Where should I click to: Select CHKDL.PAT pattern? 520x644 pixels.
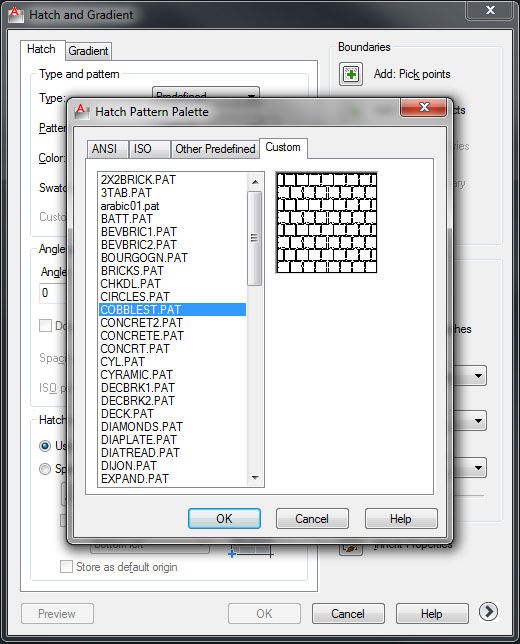173,284
